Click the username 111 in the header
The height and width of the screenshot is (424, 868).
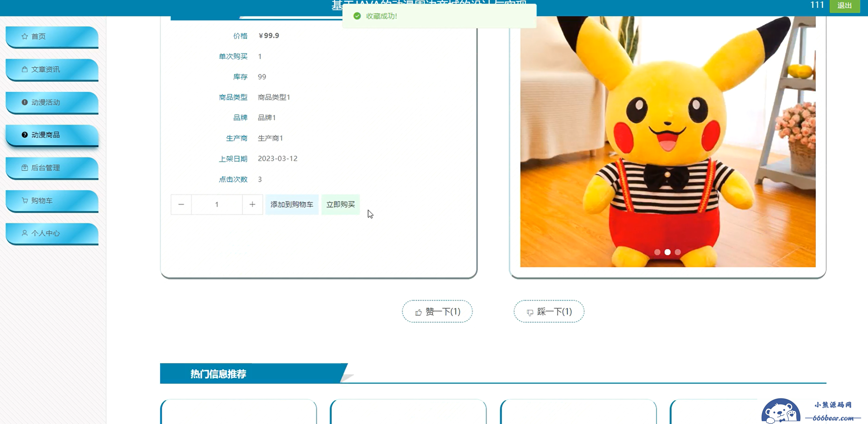pyautogui.click(x=817, y=5)
